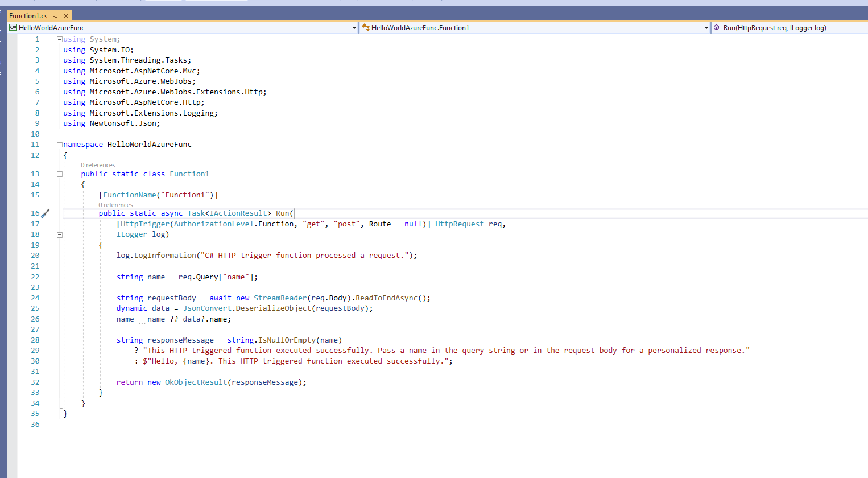This screenshot has height=478, width=868.
Task: Click 'OkObjectResult' on line 32
Action: pyautogui.click(x=196, y=382)
